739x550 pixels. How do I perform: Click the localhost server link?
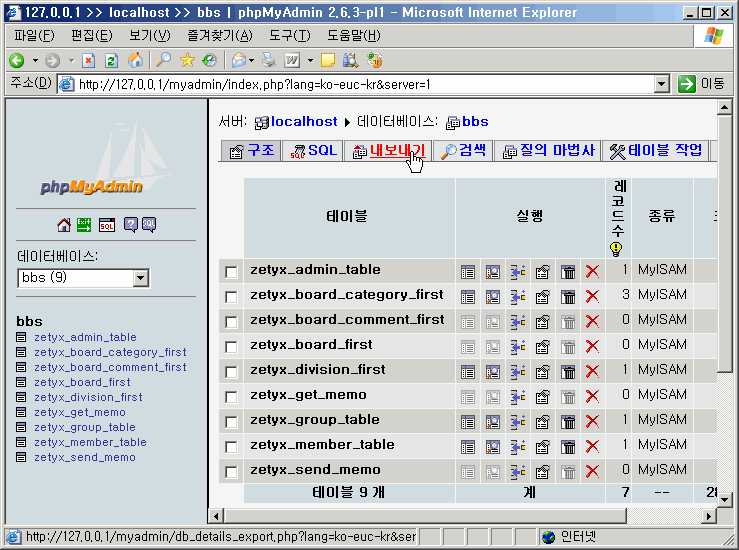pos(304,122)
